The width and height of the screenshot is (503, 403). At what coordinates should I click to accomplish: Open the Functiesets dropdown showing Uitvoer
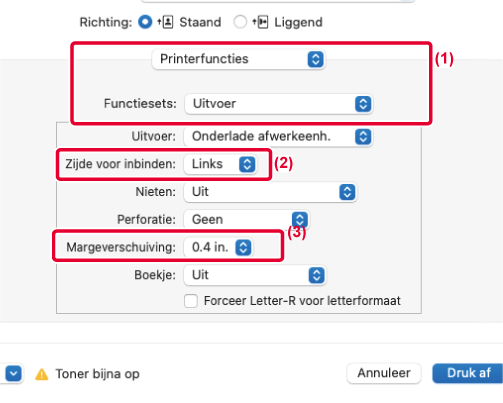[278, 104]
